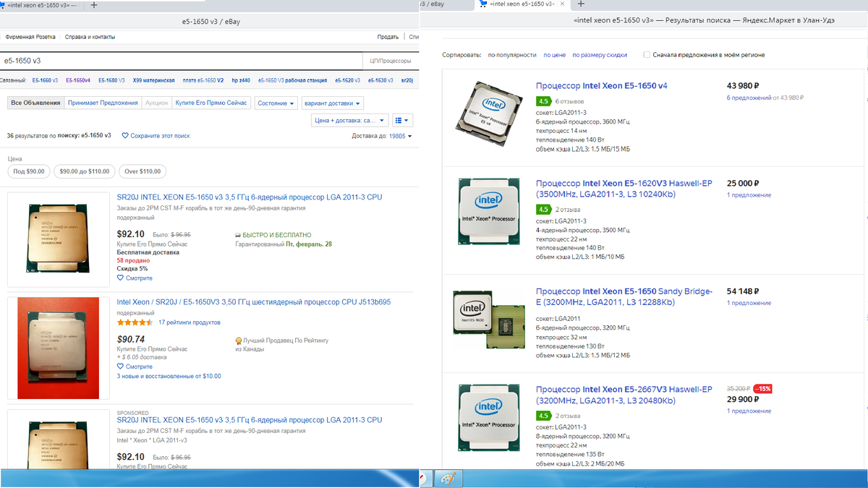Open Процессор Intel Xeon E5-1650 Sandy Bridge-E product
The height and width of the screenshot is (488, 868).
[624, 297]
